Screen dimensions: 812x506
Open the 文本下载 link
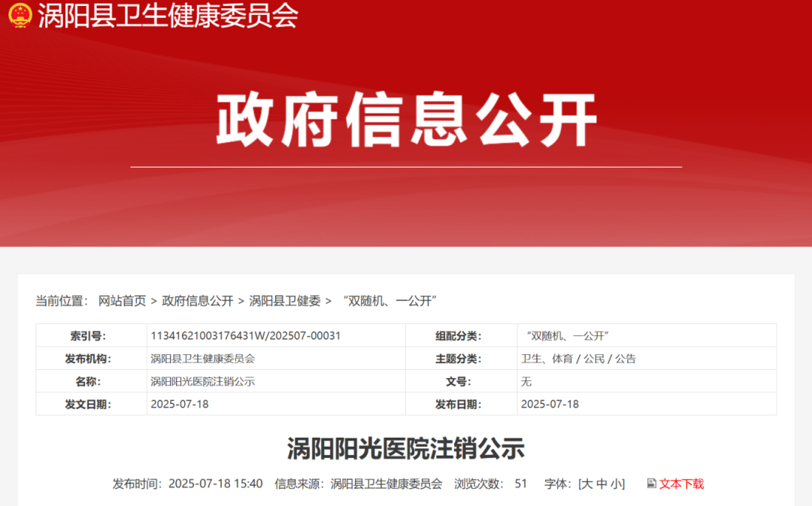click(x=681, y=483)
